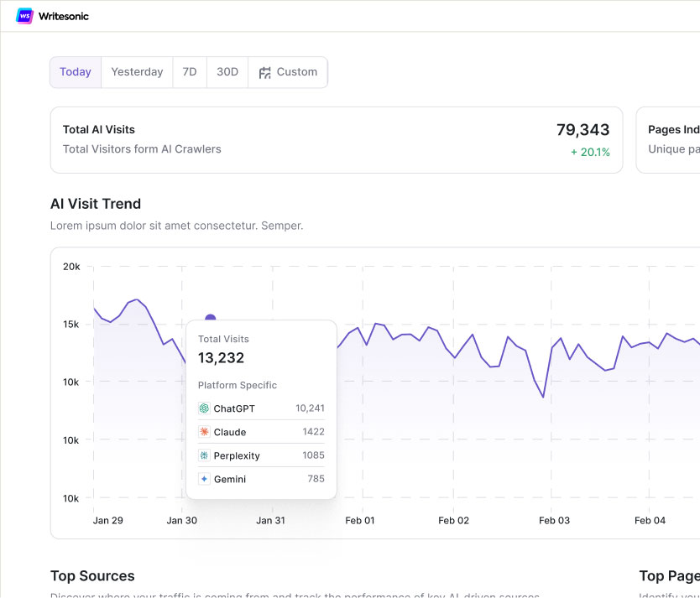The image size is (700, 598).
Task: Click the Pages Ind card title
Action: pyautogui.click(x=674, y=130)
